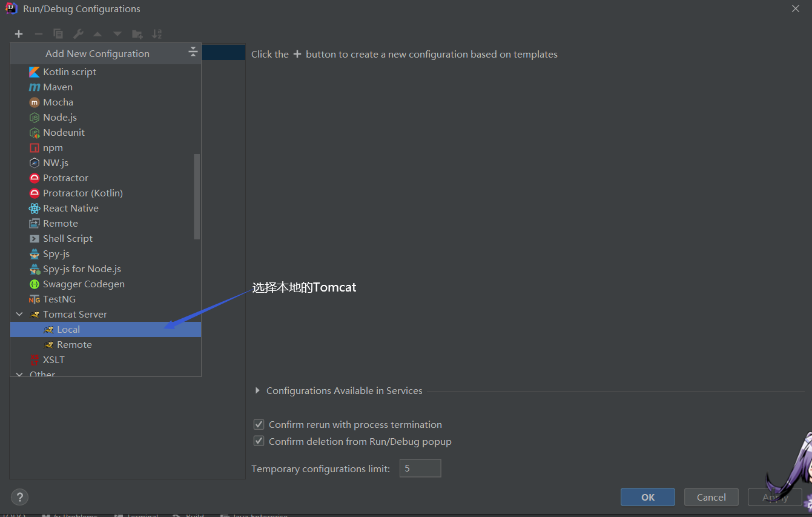Image resolution: width=812 pixels, height=517 pixels.
Task: Open the help question mark button
Action: [x=19, y=498]
